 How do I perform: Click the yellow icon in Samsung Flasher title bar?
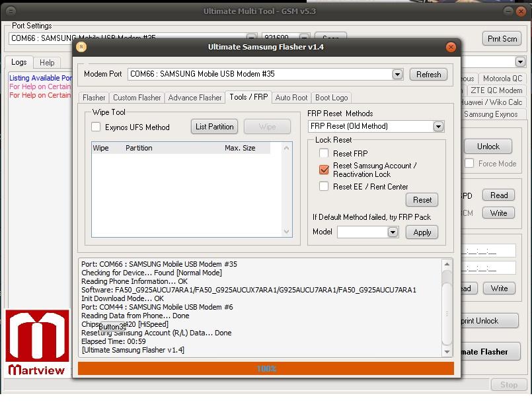click(x=81, y=47)
